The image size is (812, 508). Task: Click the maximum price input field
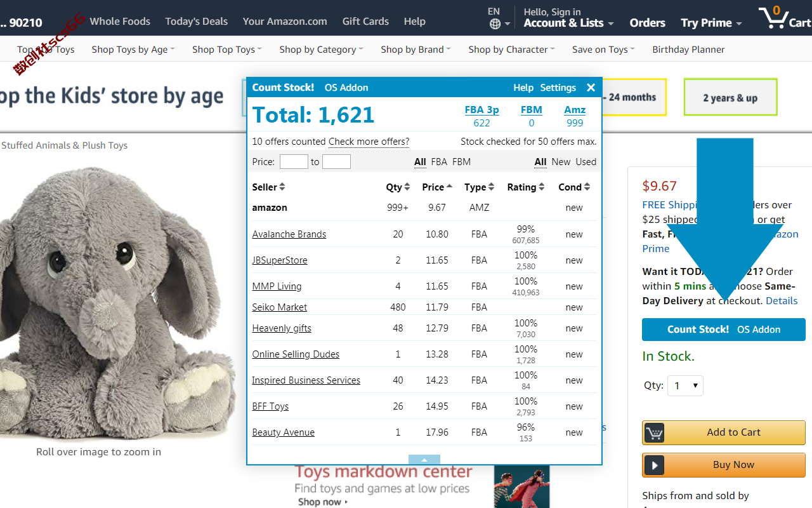point(336,162)
